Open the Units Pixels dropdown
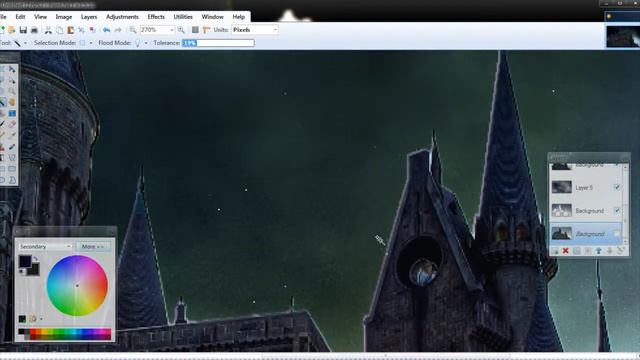The height and width of the screenshot is (360, 640). 275,30
